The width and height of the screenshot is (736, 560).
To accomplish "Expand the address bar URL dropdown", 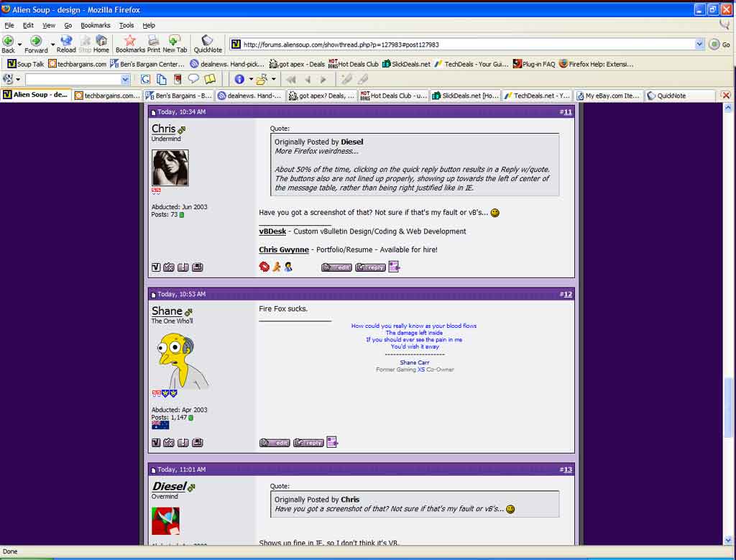I will [699, 44].
